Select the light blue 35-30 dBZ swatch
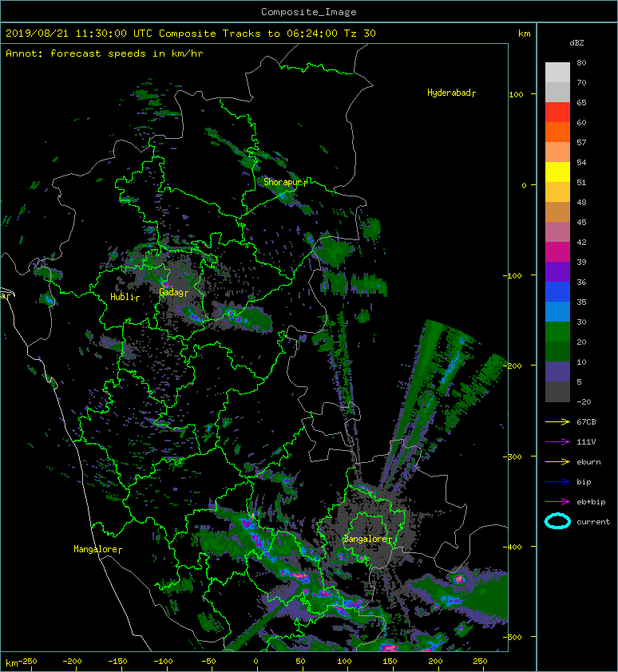618x672 pixels. point(557,311)
